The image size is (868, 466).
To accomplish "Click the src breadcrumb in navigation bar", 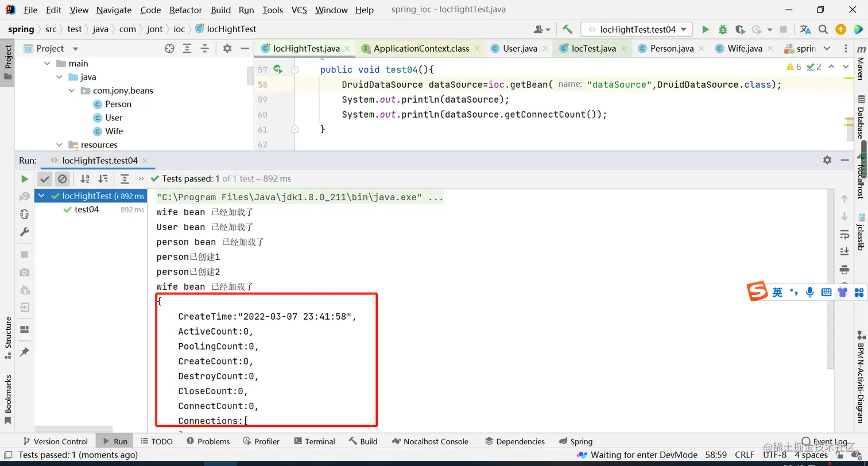I will coord(51,29).
